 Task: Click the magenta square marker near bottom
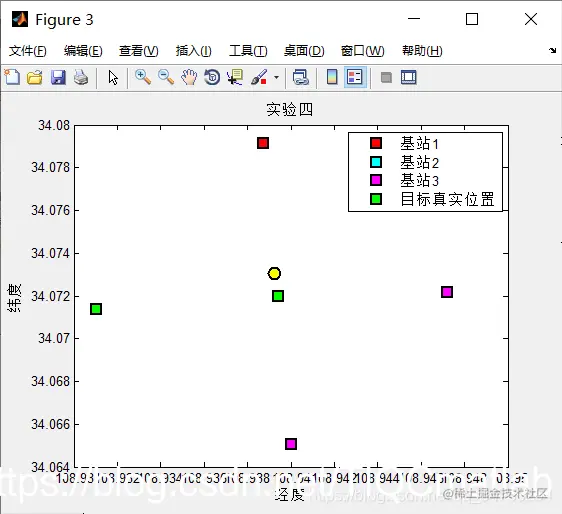point(291,444)
